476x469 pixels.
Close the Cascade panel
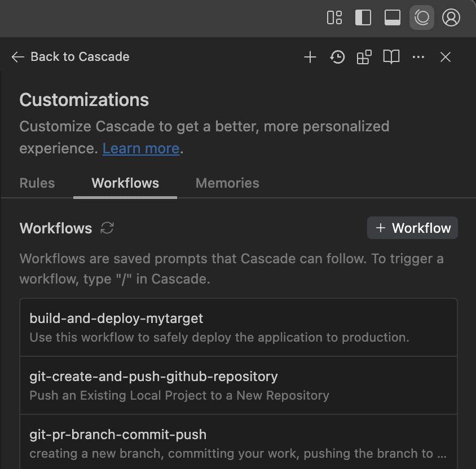coord(446,57)
